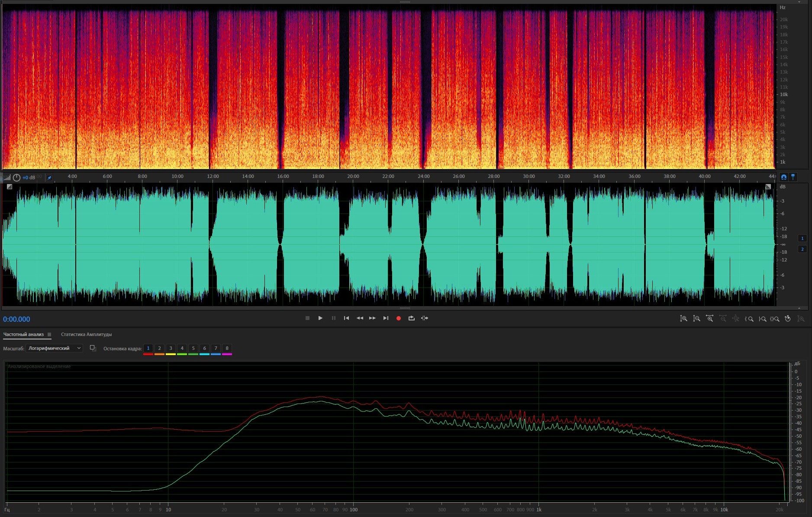Click the 0:00.000 timecode display

[16, 319]
